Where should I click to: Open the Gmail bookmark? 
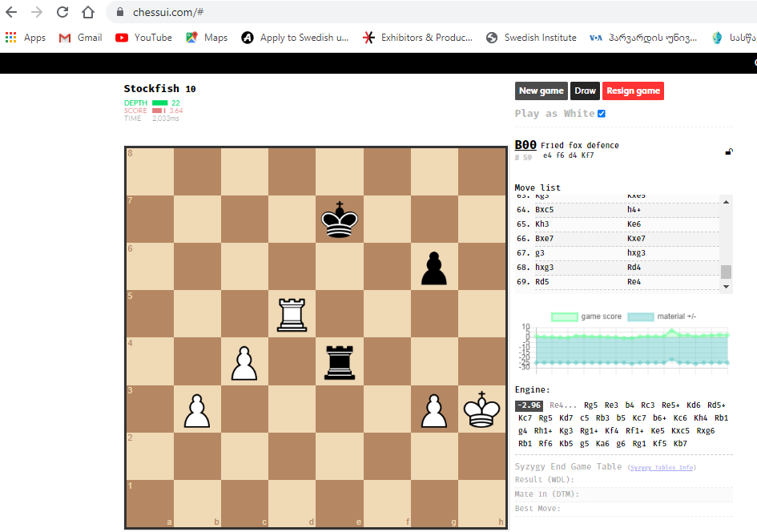point(80,38)
